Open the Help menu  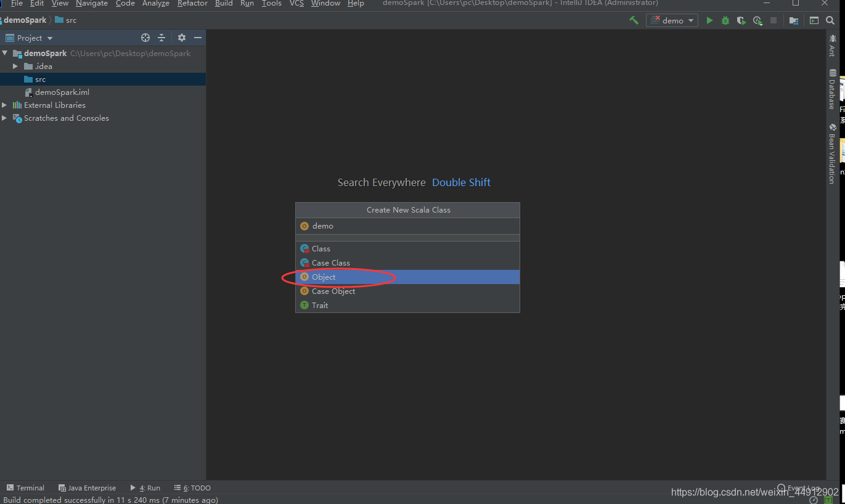pos(356,3)
